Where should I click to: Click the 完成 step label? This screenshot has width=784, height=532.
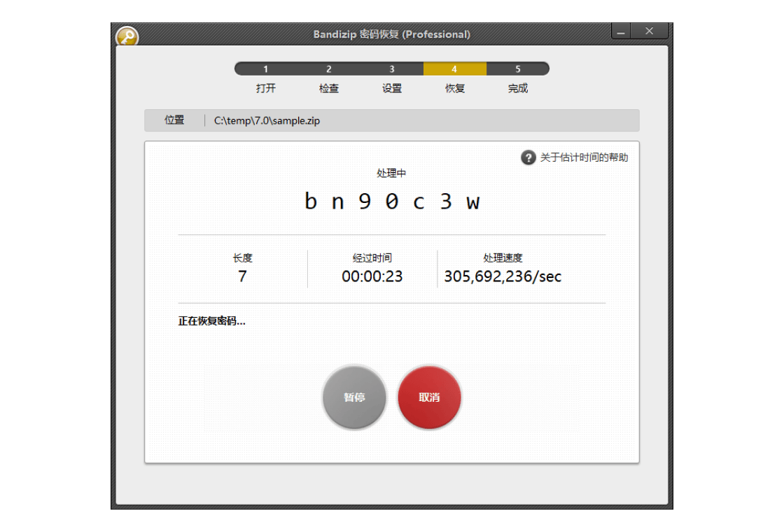coord(518,88)
